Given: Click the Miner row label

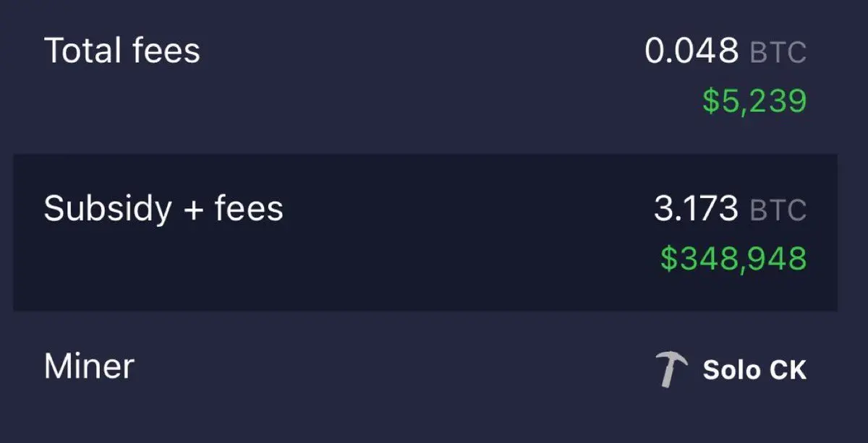Looking at the screenshot, I should (x=89, y=366).
